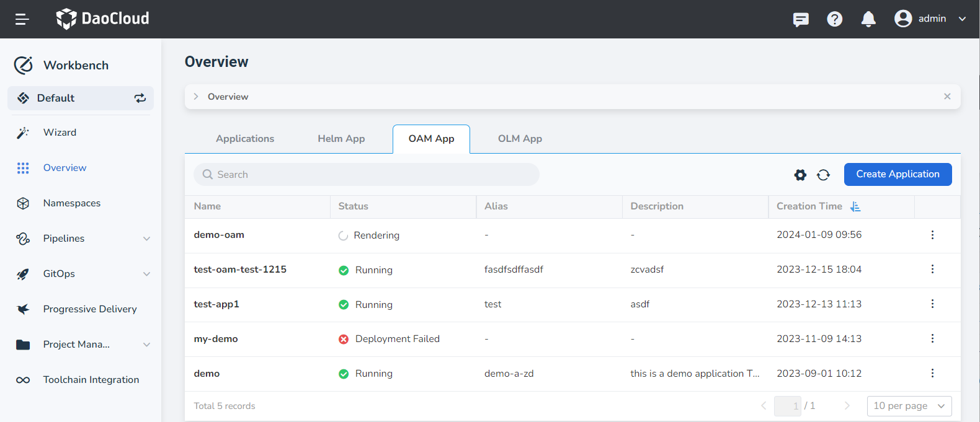The height and width of the screenshot is (422, 980).
Task: Click the hamburger menu icon
Action: coord(22,19)
